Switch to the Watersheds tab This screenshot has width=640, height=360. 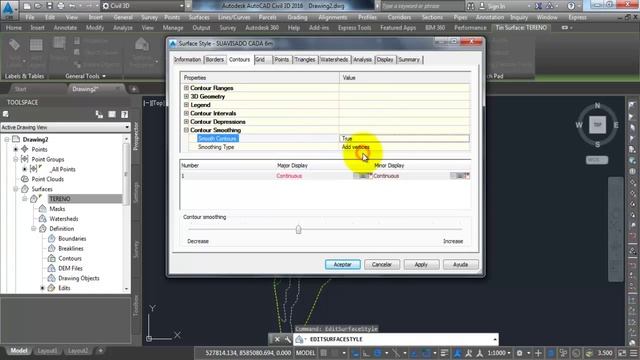334,60
